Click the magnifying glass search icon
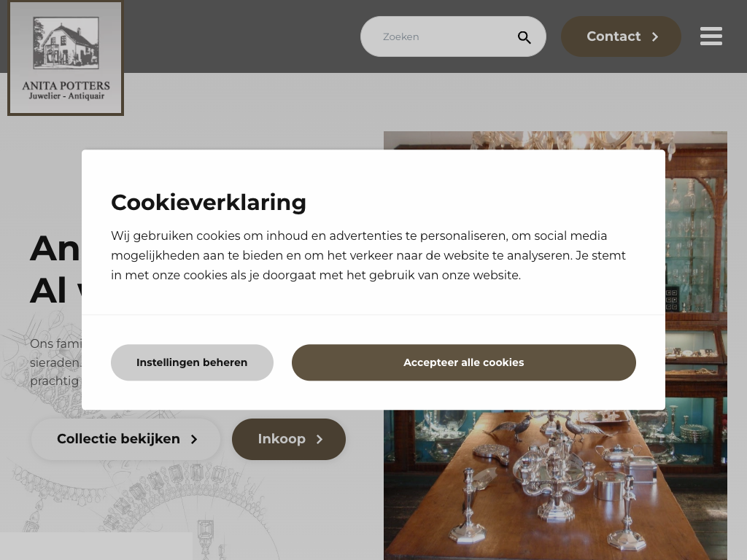The image size is (747, 560). tap(524, 37)
